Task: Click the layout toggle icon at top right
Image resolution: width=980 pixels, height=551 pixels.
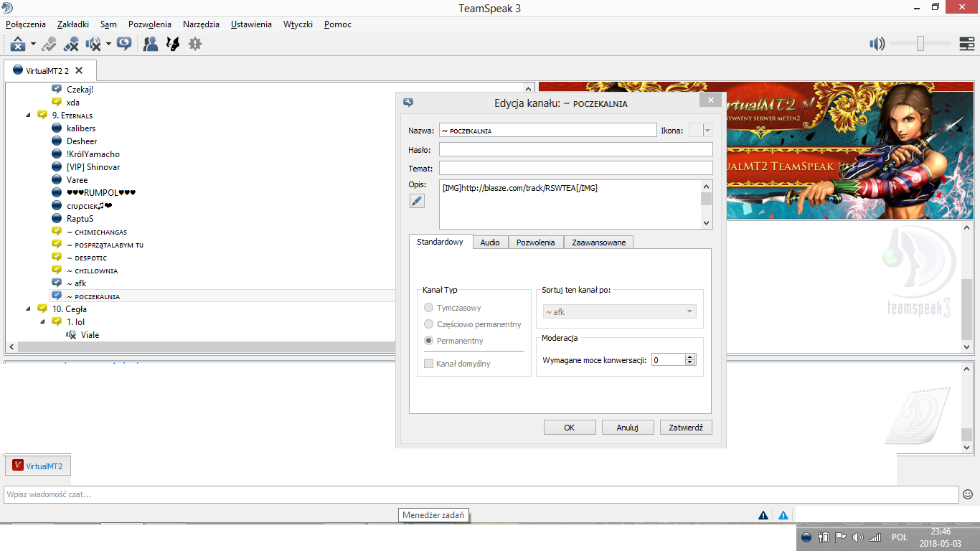Action: [966, 44]
